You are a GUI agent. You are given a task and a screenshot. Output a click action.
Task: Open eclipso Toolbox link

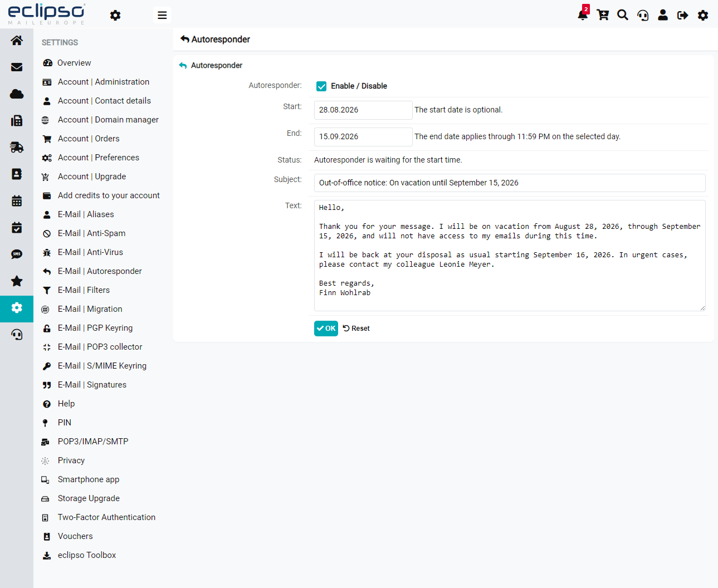(87, 555)
